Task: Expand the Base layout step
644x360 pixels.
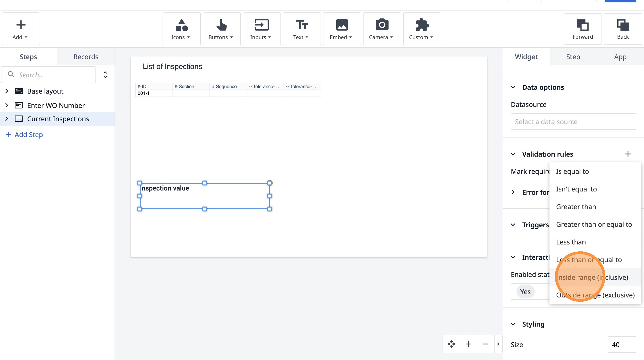Action: click(x=7, y=91)
